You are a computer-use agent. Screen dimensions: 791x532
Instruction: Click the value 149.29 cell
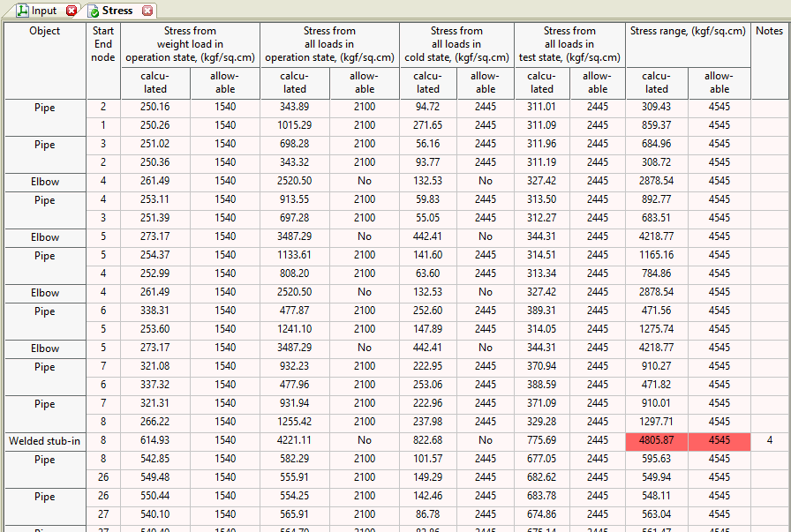click(428, 477)
